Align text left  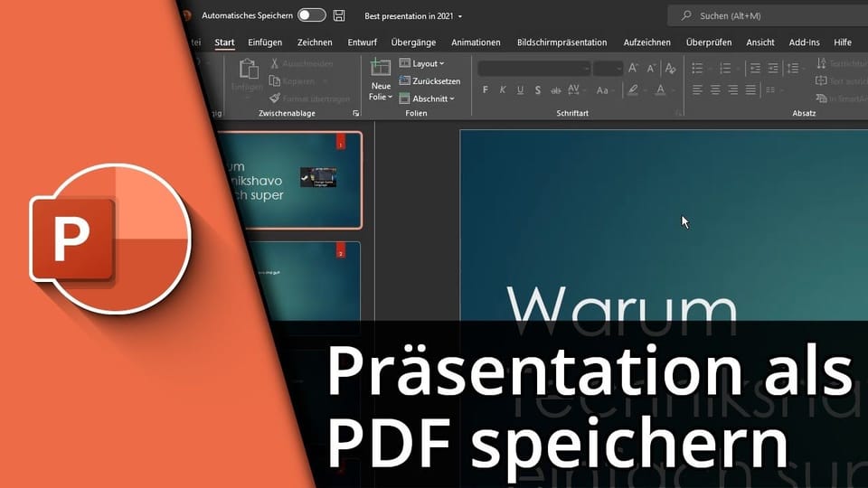coord(697,89)
